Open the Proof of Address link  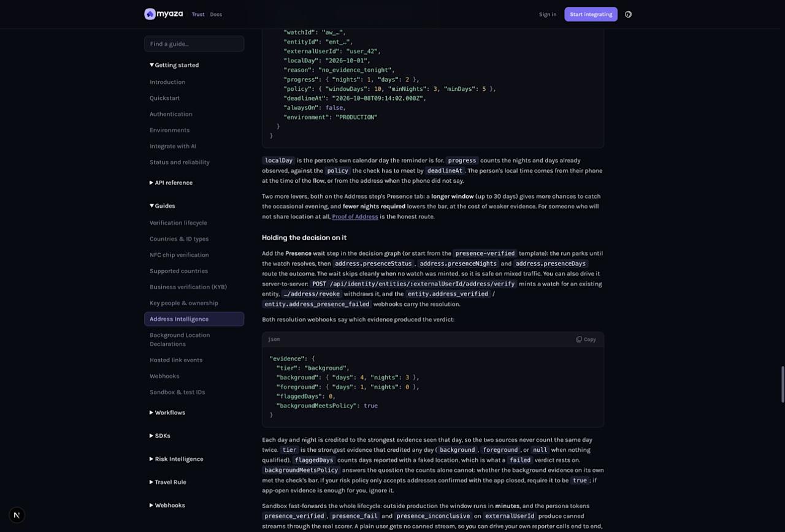(355, 216)
